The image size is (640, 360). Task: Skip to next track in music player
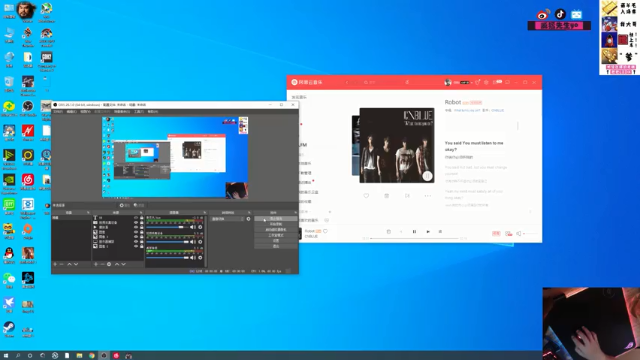pos(428,231)
